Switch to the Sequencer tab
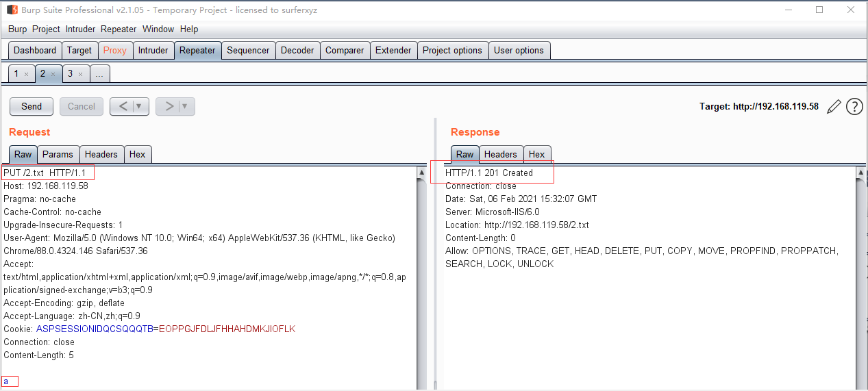The width and height of the screenshot is (868, 391). (x=248, y=50)
